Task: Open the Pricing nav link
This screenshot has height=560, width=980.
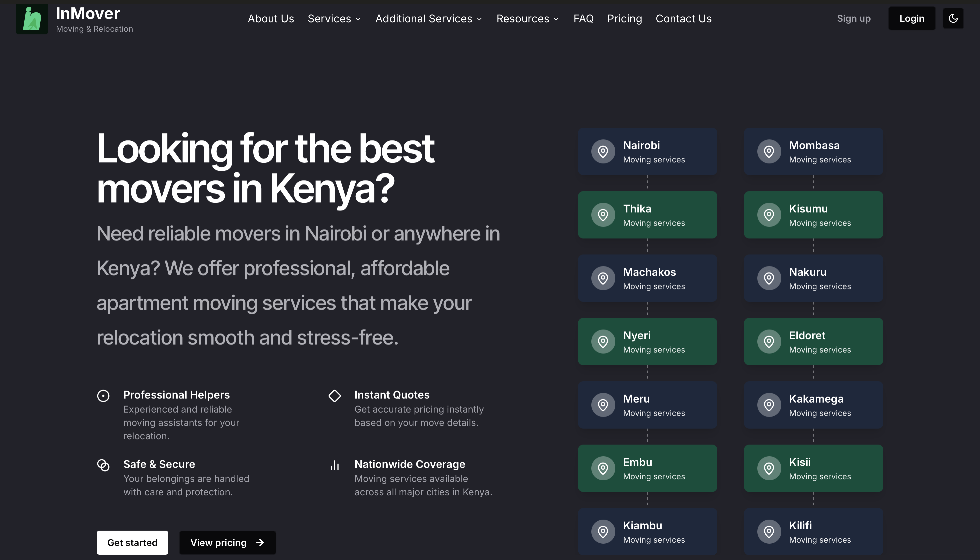Action: click(x=625, y=18)
